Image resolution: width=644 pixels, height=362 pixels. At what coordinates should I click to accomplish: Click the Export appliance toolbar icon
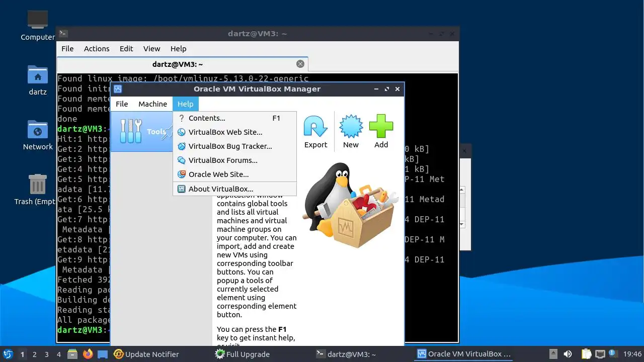click(315, 132)
